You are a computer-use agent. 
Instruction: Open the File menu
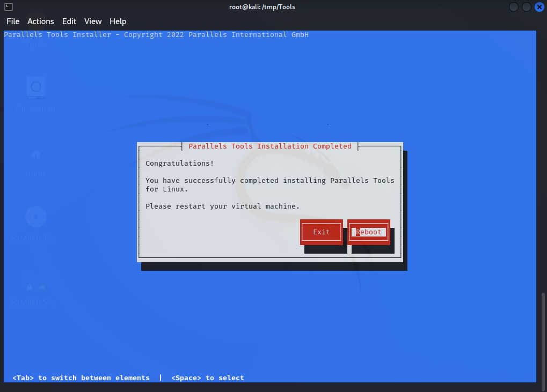click(13, 21)
